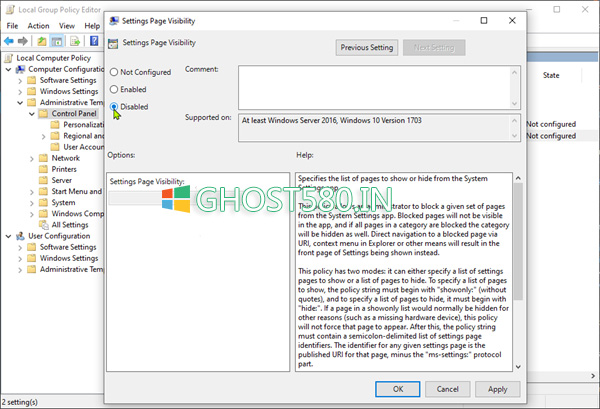Click the Help text scrollbar thumb
The height and width of the screenshot is (409, 600).
click(518, 241)
